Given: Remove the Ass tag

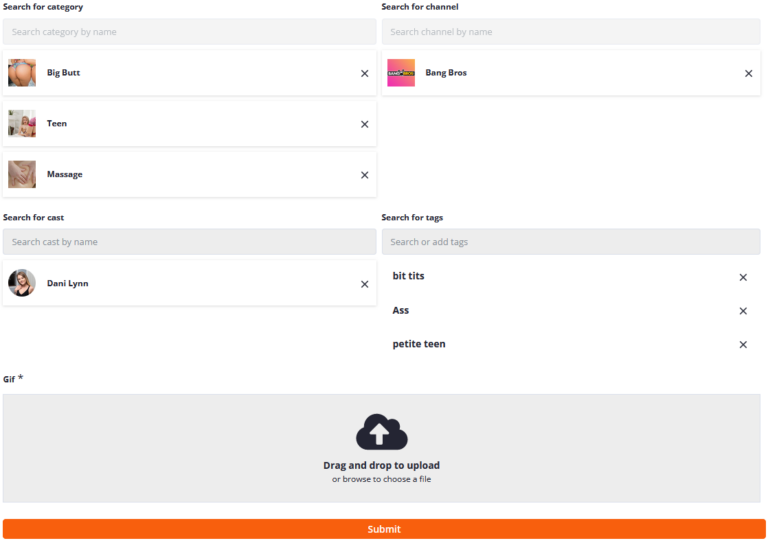Looking at the screenshot, I should (742, 311).
